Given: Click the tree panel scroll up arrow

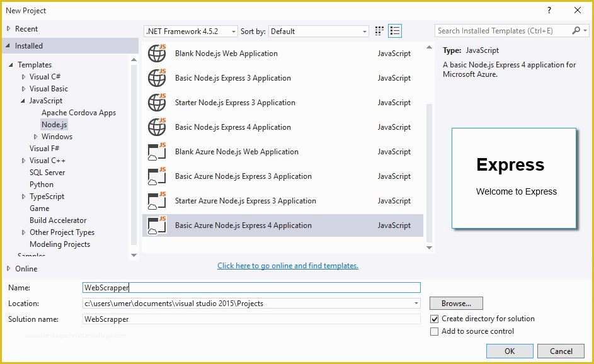Looking at the screenshot, I should (x=134, y=59).
